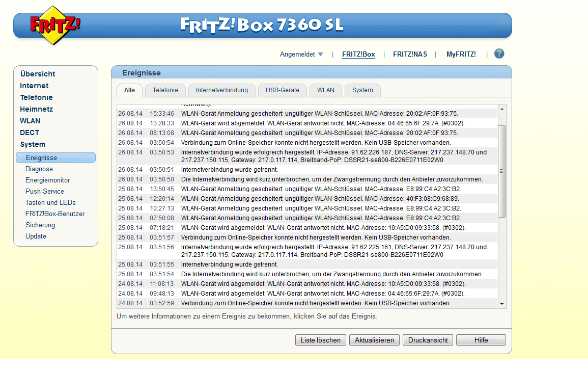The width and height of the screenshot is (588, 370).
Task: Open the 25.08.14 07:18:21 abgemeldet event
Action: pos(307,228)
